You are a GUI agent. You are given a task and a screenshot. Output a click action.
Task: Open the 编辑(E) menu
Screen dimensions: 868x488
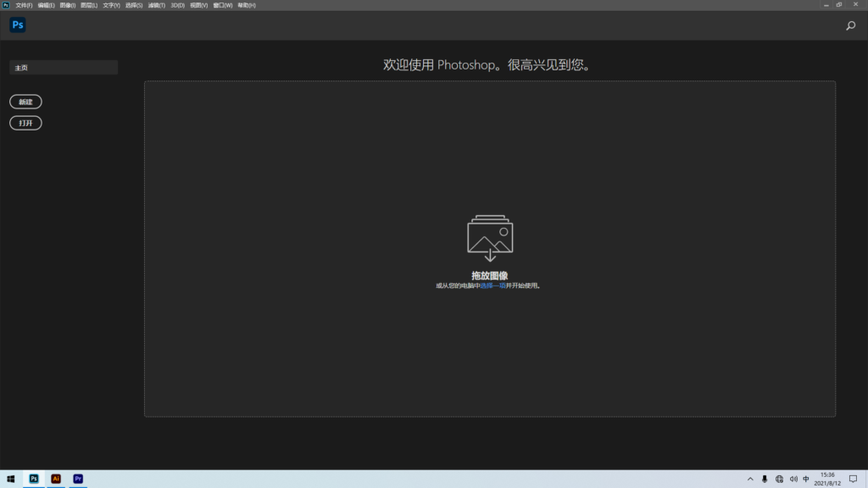[x=46, y=5]
